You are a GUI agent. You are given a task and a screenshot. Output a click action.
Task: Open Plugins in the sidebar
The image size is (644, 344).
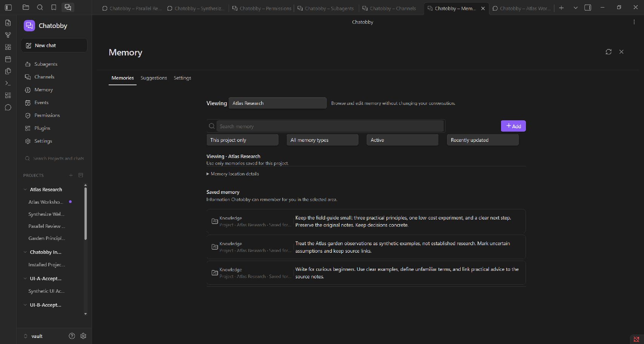54,128
